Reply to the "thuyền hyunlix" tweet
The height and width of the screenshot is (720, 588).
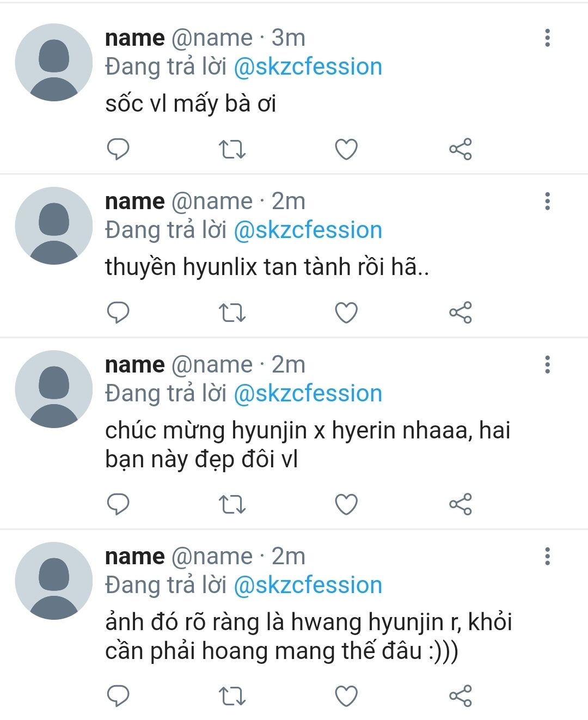[118, 312]
